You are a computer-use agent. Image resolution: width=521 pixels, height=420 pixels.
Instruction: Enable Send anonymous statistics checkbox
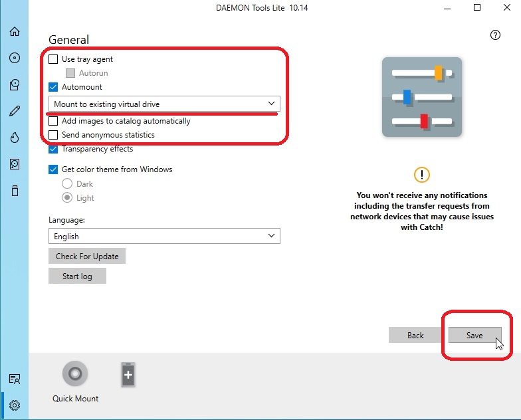tap(53, 135)
